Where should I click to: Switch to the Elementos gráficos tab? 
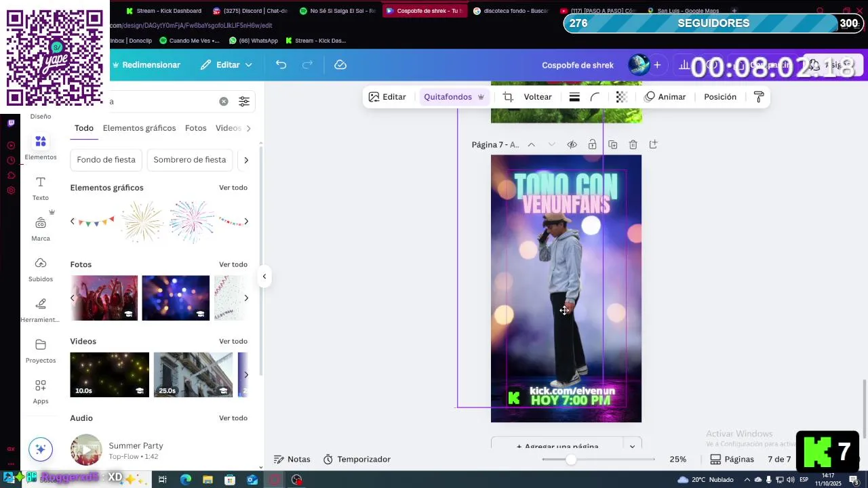(139, 128)
